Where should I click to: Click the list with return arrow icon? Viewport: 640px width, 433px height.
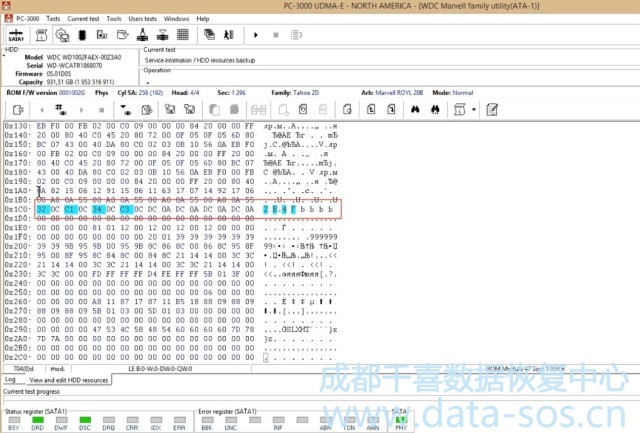point(296,35)
